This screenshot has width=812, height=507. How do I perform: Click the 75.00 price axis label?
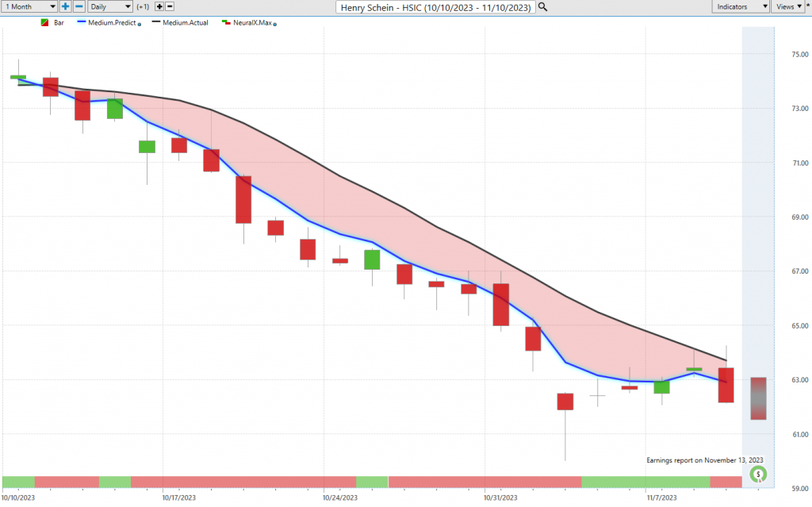pyautogui.click(x=800, y=55)
